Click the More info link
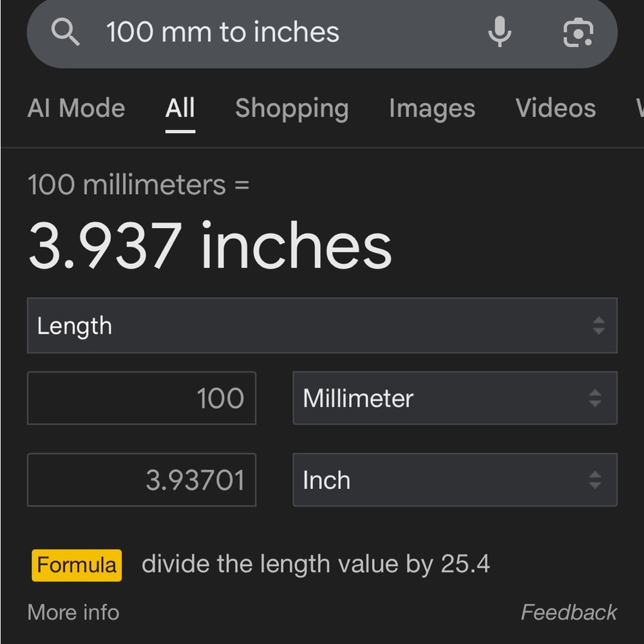Viewport: 644px width, 644px height. click(x=73, y=612)
